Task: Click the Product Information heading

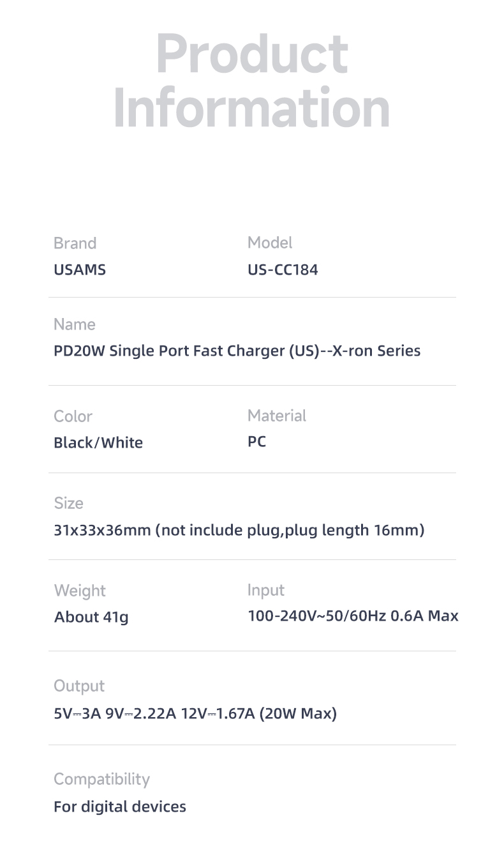Action: [x=252, y=80]
